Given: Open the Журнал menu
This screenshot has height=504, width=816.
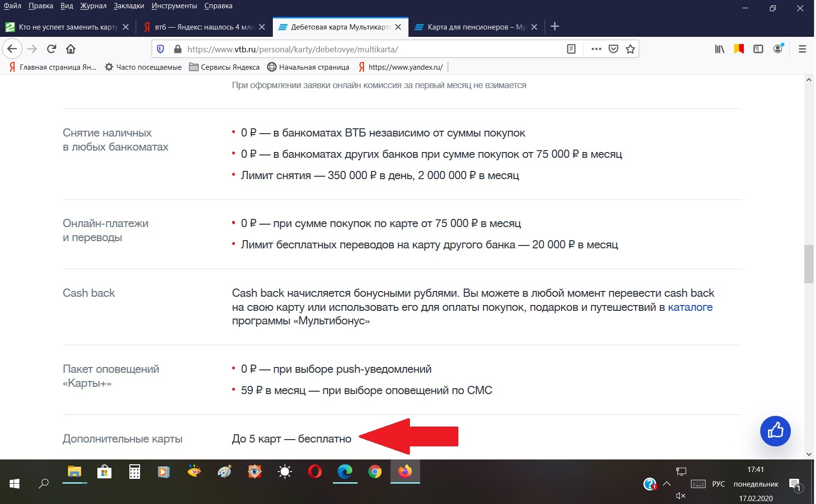Looking at the screenshot, I should coord(94,6).
